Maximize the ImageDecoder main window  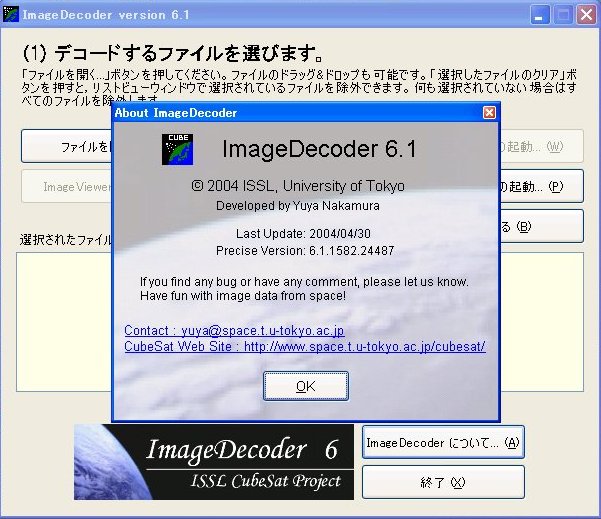(562, 15)
